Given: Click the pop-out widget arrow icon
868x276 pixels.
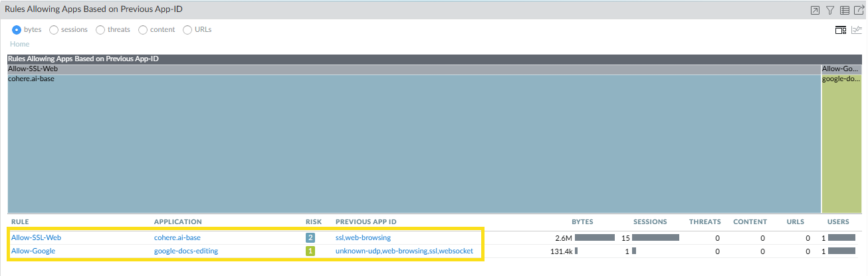Looking at the screenshot, I should [815, 10].
